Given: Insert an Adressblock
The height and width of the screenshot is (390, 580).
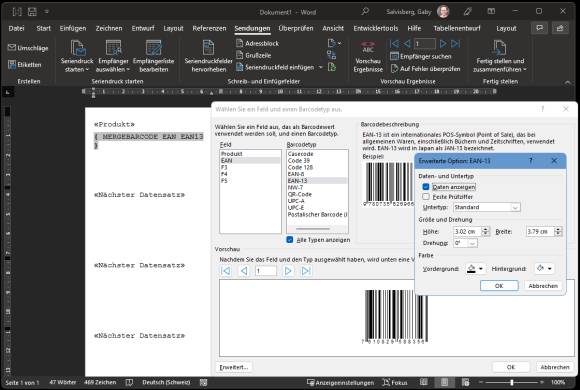Looking at the screenshot, I should tap(257, 43).
